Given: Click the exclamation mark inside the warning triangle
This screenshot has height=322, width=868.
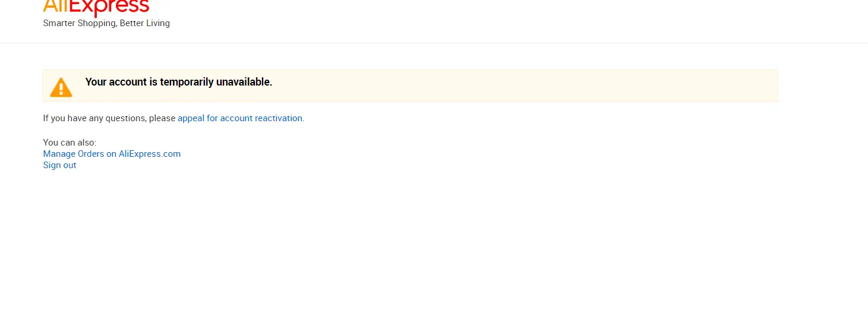Looking at the screenshot, I should point(61,89).
